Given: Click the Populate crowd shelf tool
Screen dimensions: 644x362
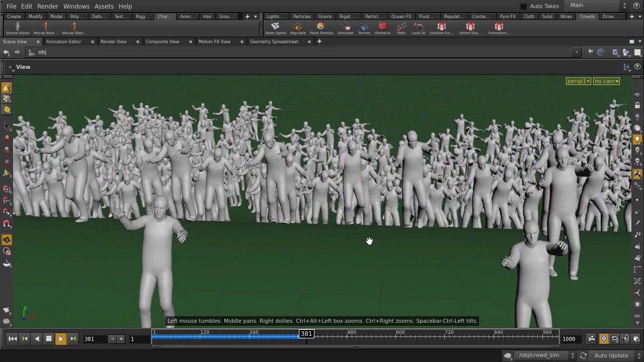Looking at the screenshot, I should (x=298, y=28).
